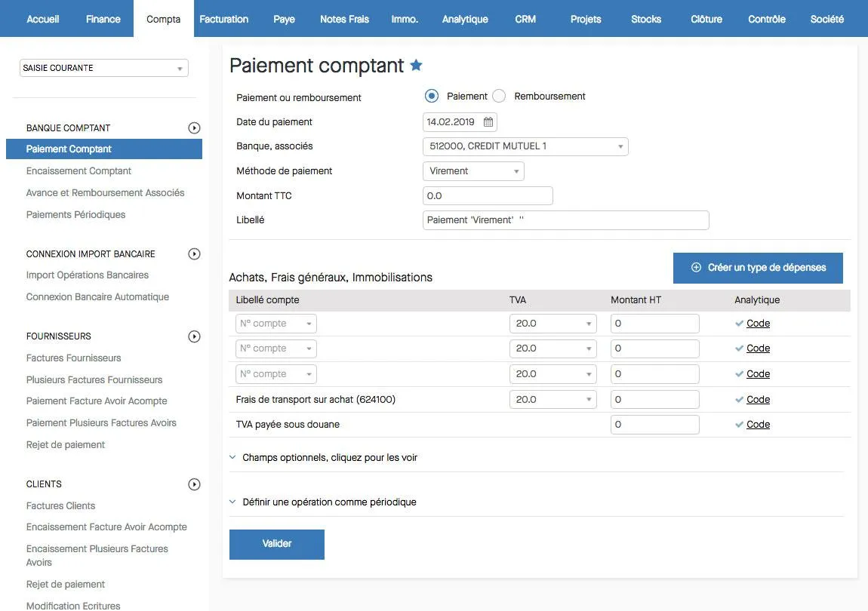Select the Paiement radio button
This screenshot has width=868, height=611.
pos(432,96)
